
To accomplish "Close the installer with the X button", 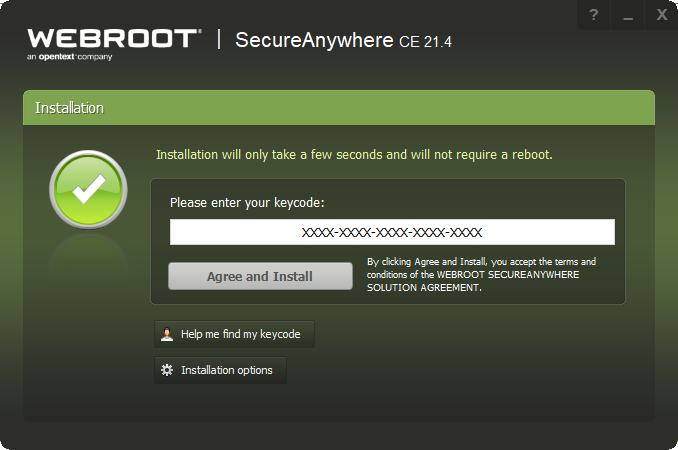I will pos(661,15).
